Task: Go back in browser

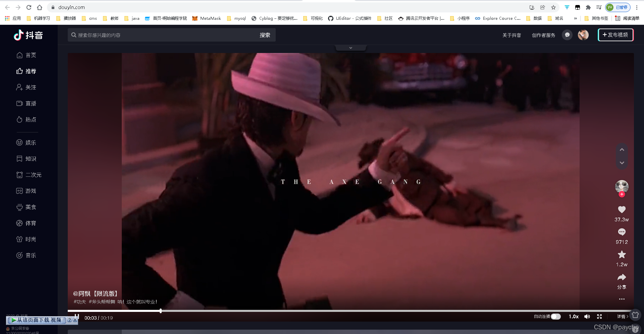Action: pos(7,7)
